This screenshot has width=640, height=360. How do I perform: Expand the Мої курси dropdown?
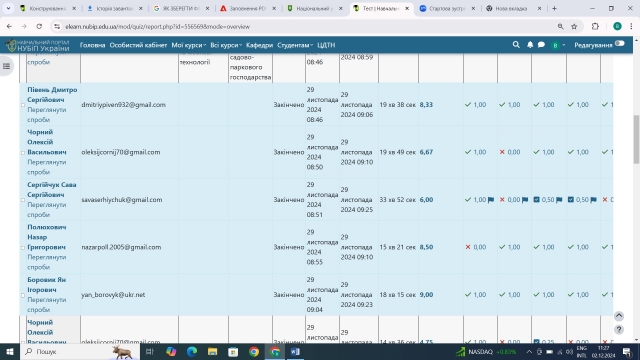coord(189,45)
